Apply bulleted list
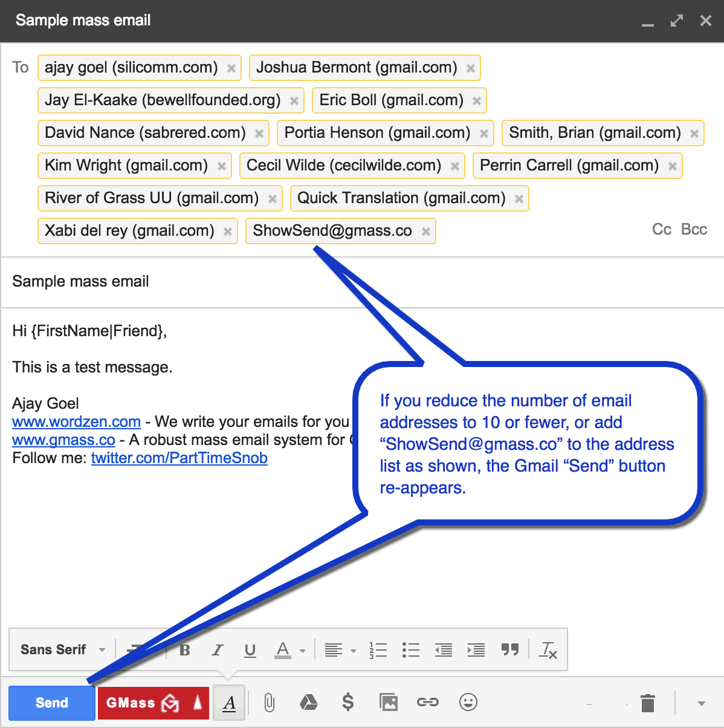Viewport: 724px width, 728px height. pos(411,650)
